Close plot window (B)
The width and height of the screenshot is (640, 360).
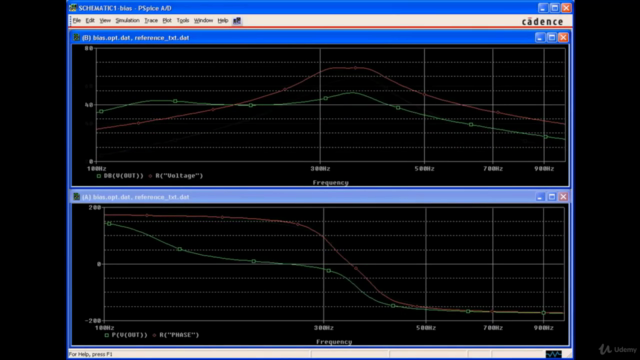coord(563,38)
